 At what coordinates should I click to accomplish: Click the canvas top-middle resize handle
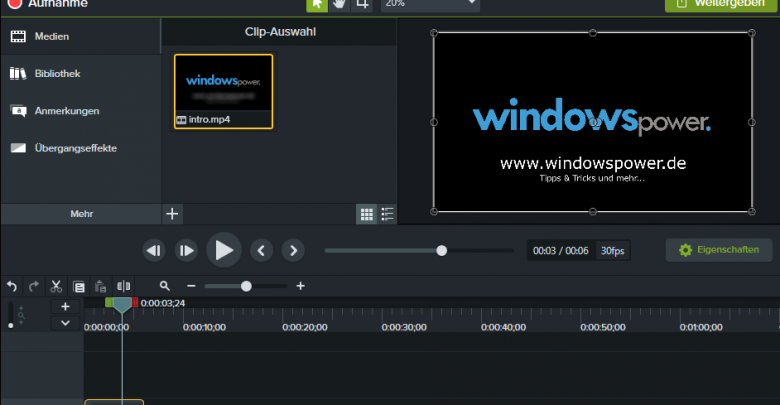(x=592, y=33)
